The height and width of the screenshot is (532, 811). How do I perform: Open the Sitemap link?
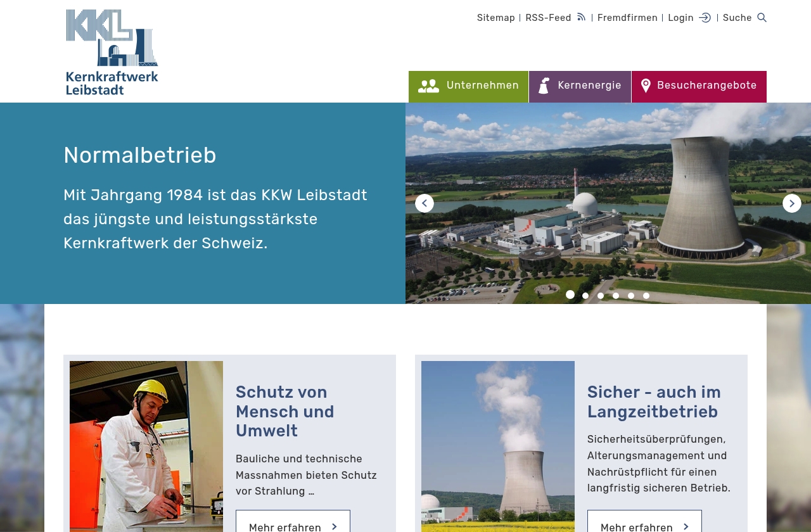click(x=496, y=18)
